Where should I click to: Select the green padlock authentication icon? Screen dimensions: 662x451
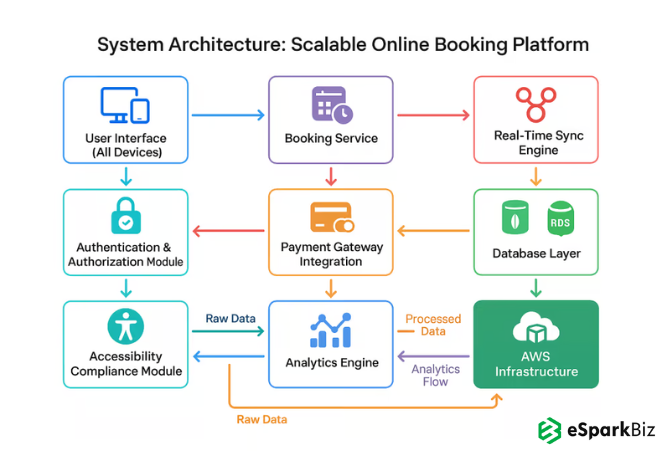pos(125,215)
